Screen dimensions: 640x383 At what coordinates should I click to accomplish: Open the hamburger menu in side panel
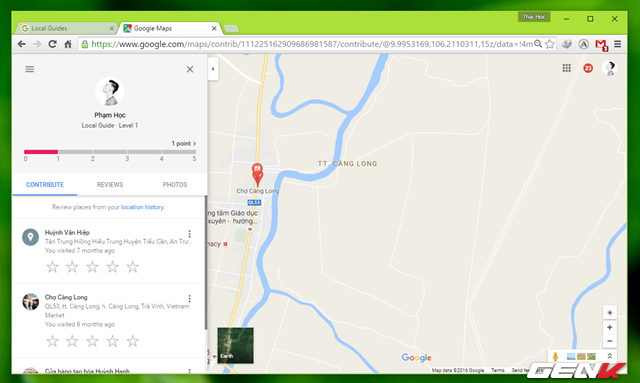click(x=29, y=69)
